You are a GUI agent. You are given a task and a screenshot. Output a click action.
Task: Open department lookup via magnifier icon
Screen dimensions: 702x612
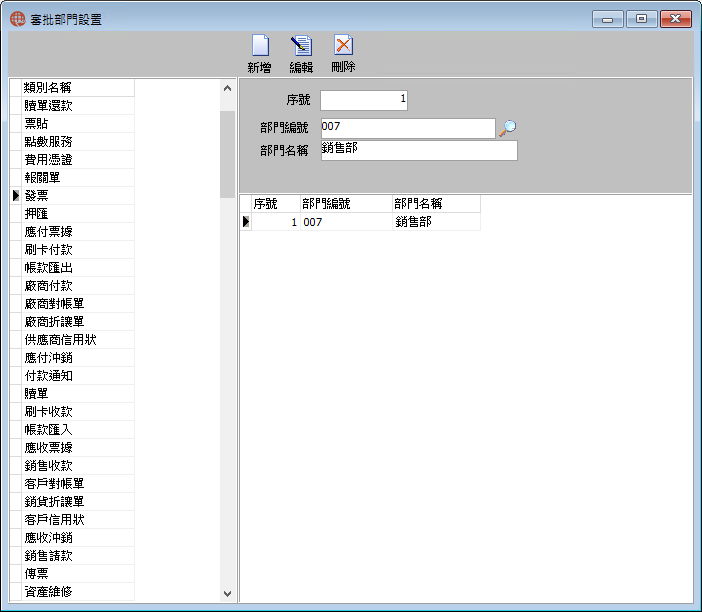click(508, 128)
